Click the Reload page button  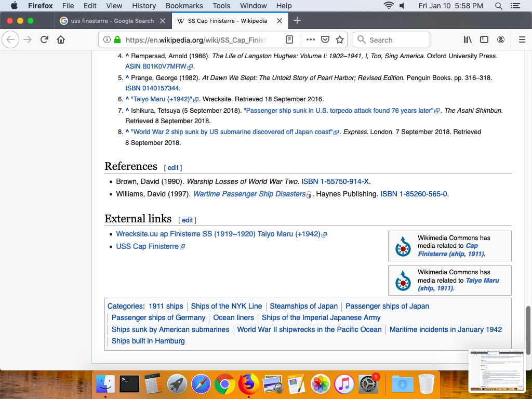[x=45, y=40]
